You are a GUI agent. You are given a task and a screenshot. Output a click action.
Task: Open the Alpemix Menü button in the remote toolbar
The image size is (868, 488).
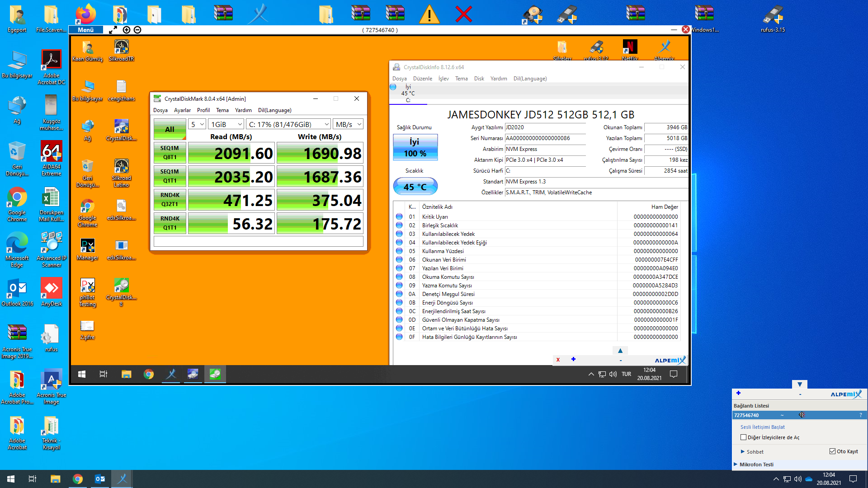pyautogui.click(x=86, y=30)
